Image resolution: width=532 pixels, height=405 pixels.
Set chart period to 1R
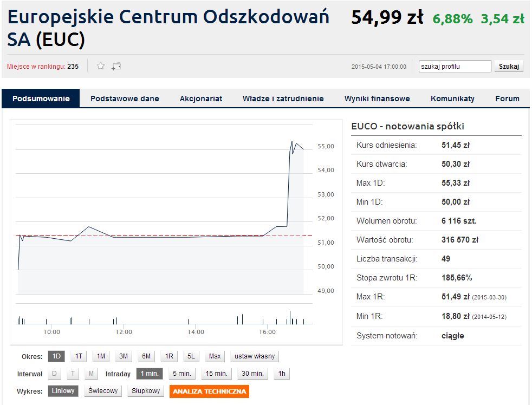pyautogui.click(x=169, y=356)
